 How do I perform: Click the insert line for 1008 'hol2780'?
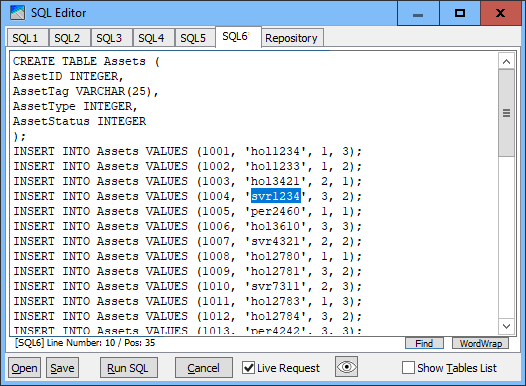click(x=188, y=256)
